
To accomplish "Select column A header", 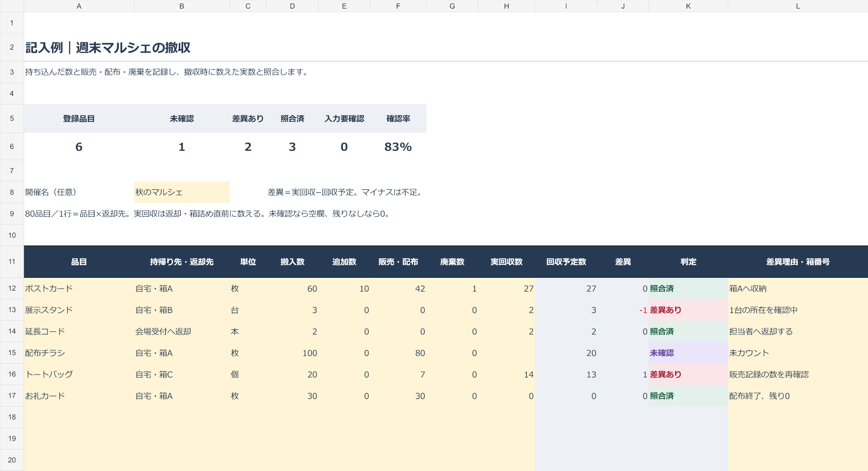I will click(79, 6).
